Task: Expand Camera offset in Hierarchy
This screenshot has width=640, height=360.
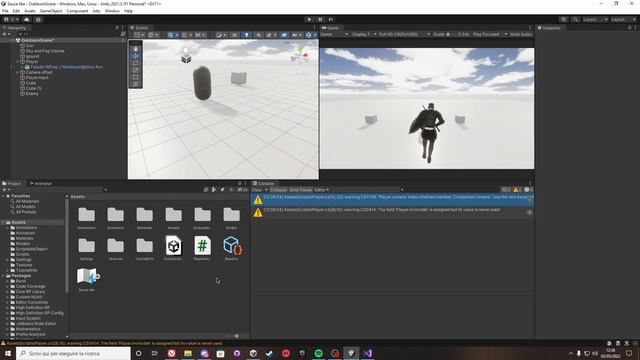Action: (18, 72)
